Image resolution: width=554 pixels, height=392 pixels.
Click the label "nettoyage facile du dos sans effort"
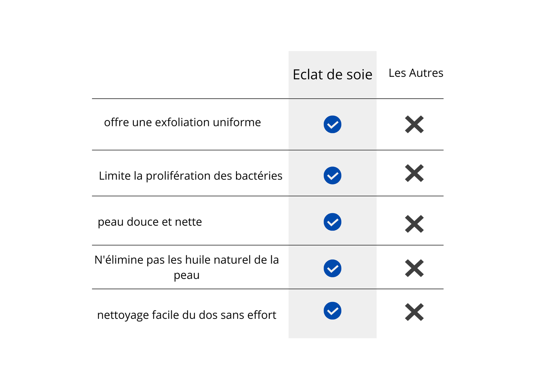pyautogui.click(x=187, y=315)
